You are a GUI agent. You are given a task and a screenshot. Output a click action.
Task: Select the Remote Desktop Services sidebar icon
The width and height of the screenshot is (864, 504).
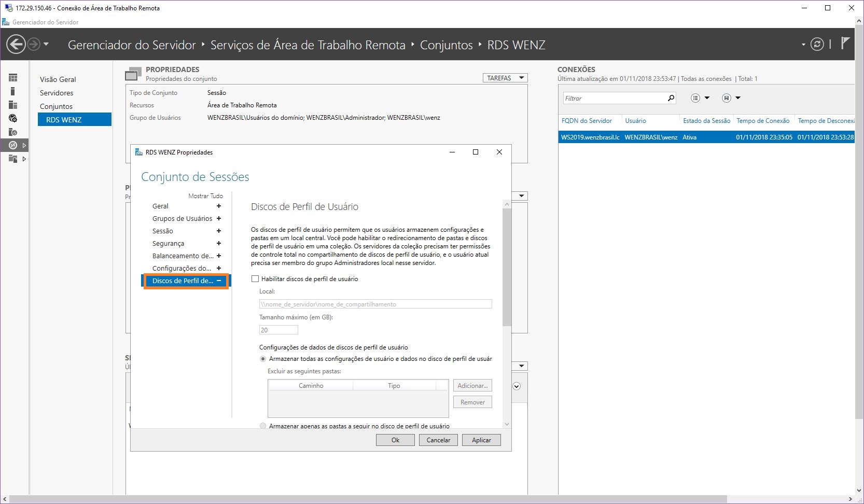pyautogui.click(x=13, y=145)
